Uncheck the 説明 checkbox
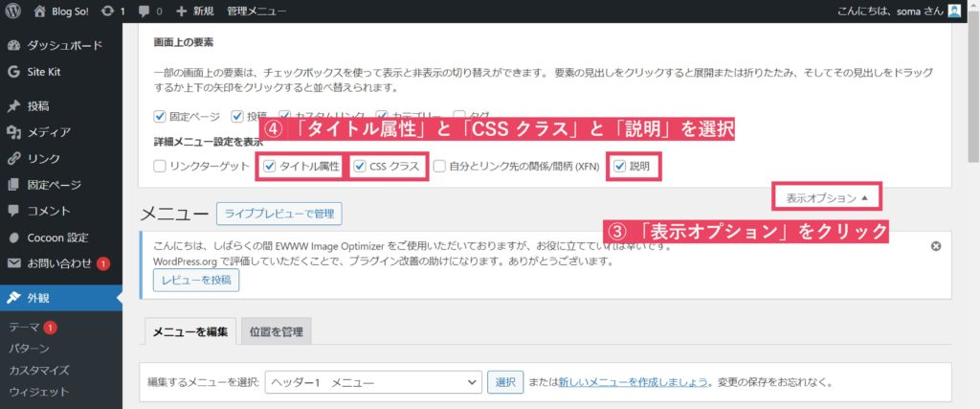 tap(620, 167)
